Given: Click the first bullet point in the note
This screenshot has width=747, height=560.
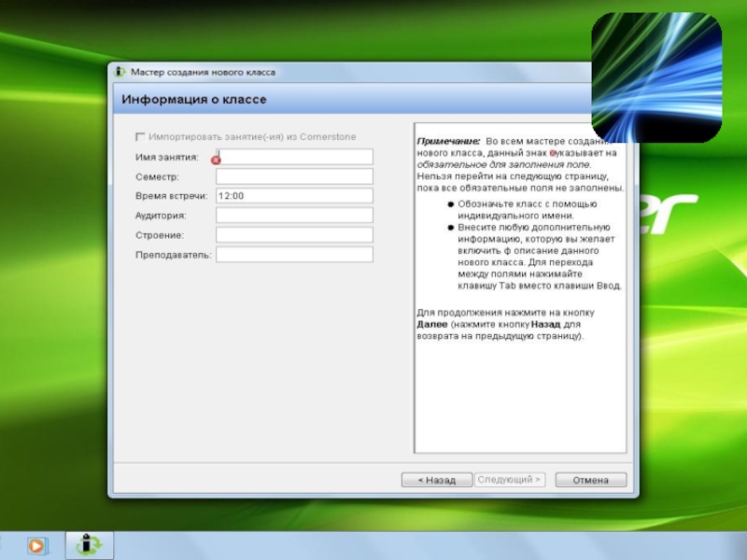Looking at the screenshot, I should [450, 203].
